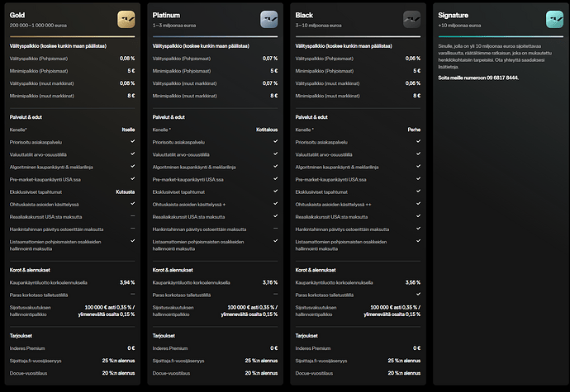Click Platinum checkmark for Eksklusiiviset tapahtumat
The height and width of the screenshot is (392, 570).
[276, 191]
